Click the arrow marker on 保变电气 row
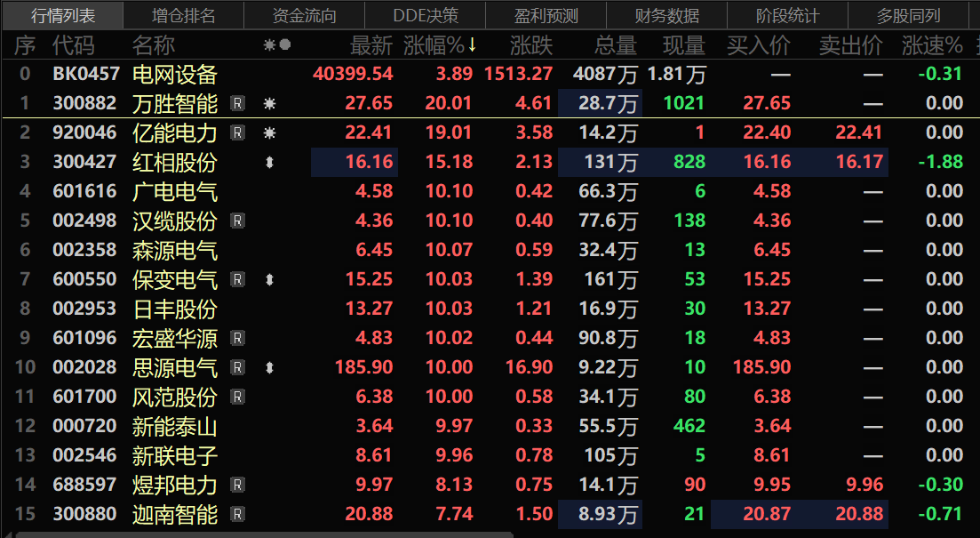This screenshot has height=538, width=980. (x=269, y=279)
